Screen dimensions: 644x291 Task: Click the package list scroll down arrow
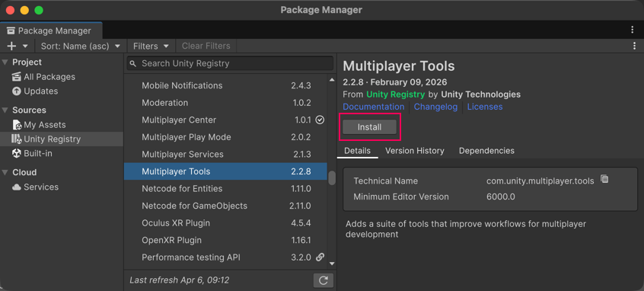pos(332,264)
